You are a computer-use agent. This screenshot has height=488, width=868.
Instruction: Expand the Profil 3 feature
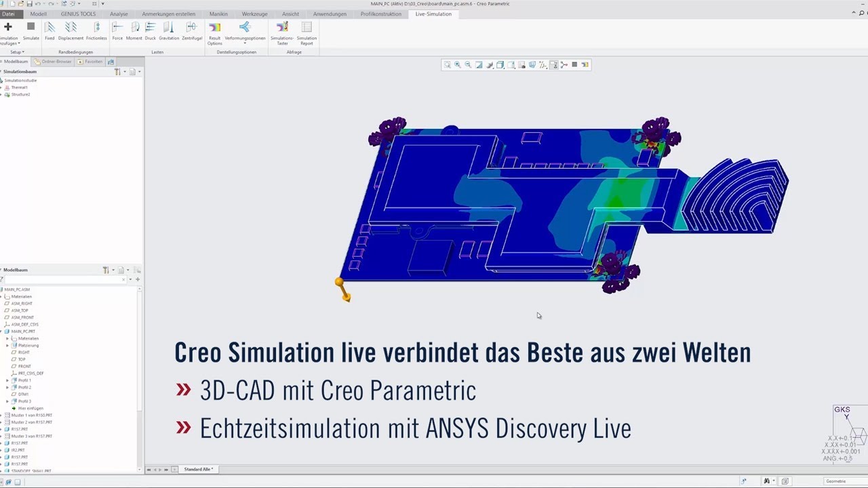point(7,401)
